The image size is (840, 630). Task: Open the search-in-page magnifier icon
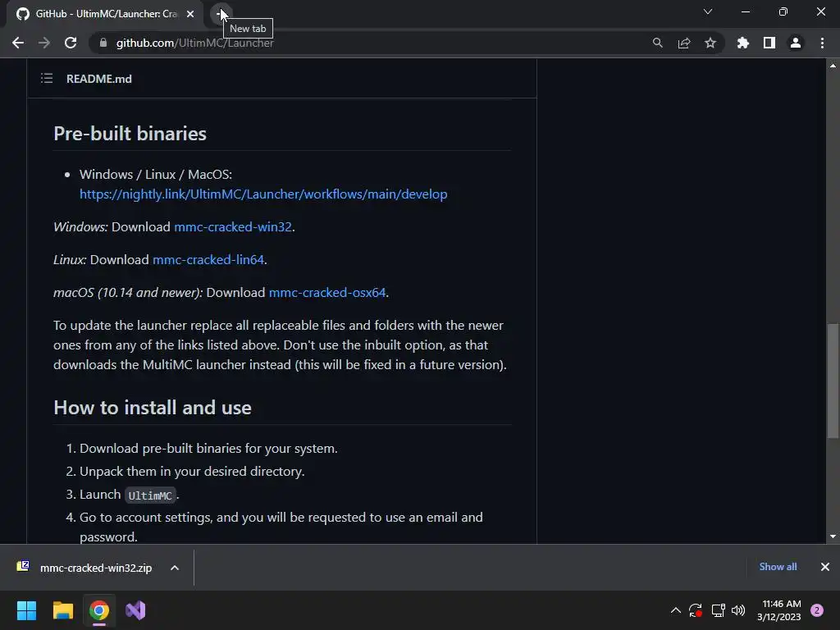click(657, 43)
